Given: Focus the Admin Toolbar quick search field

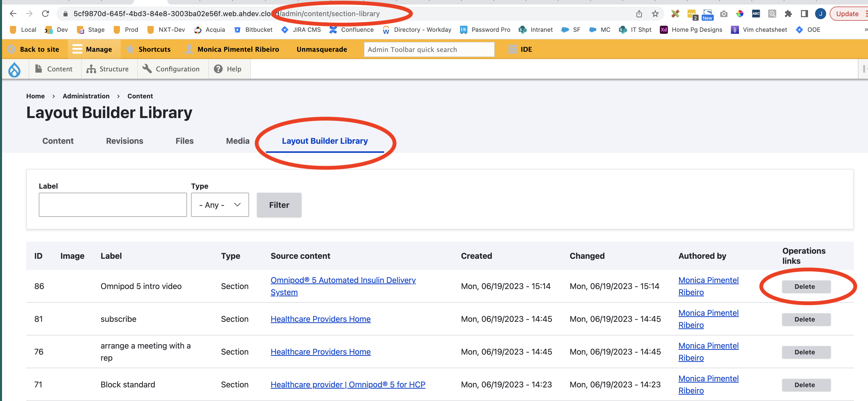Looking at the screenshot, I should [x=429, y=50].
